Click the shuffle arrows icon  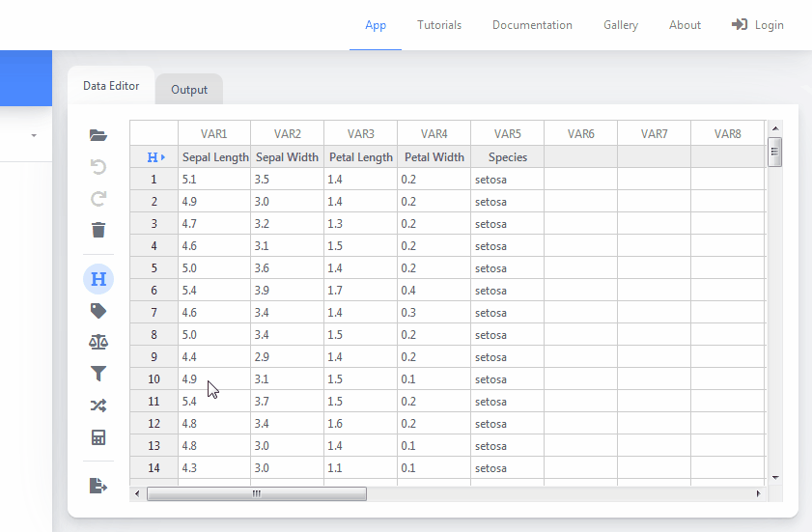point(98,406)
